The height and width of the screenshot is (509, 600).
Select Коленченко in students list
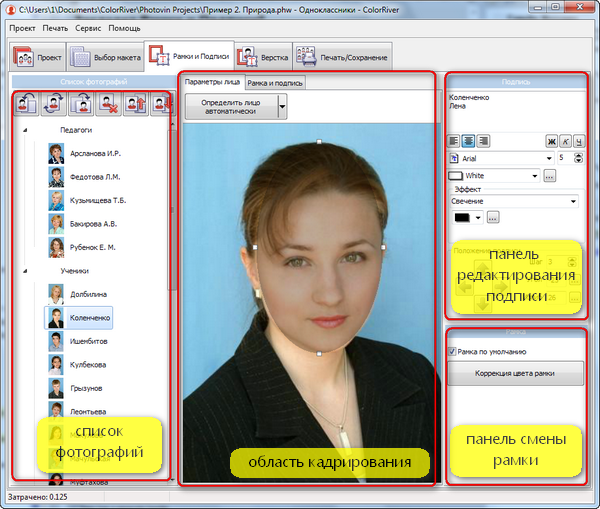tap(79, 318)
